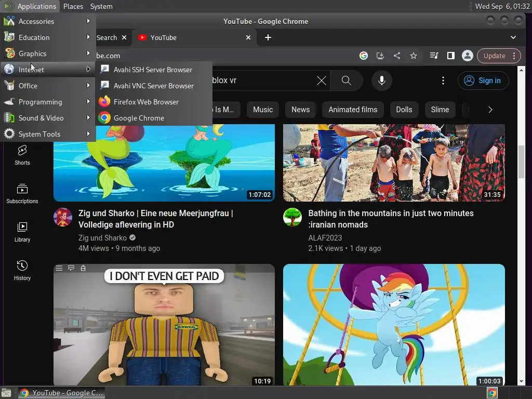Click the install app icon in address bar
Viewport: 532px width, 399px height.
[380, 56]
